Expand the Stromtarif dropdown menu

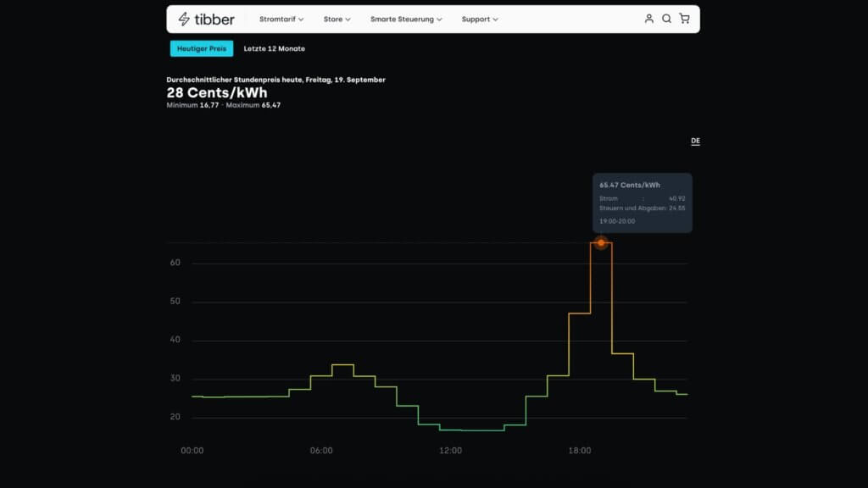(281, 19)
